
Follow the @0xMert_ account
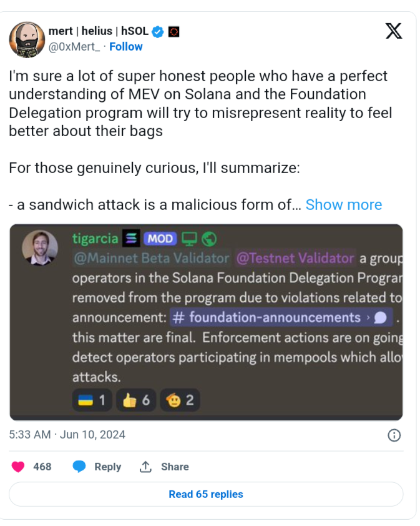tap(125, 47)
